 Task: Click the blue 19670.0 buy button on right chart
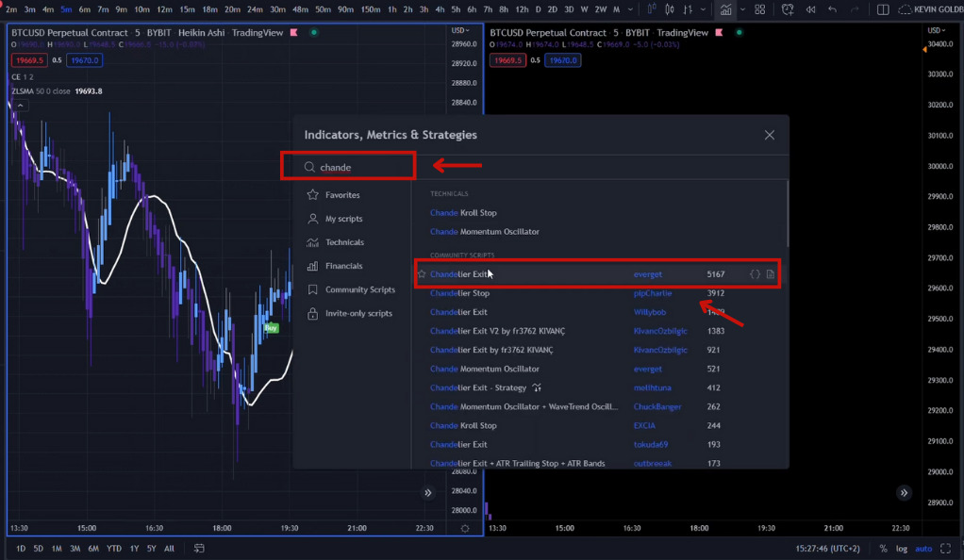[562, 60]
